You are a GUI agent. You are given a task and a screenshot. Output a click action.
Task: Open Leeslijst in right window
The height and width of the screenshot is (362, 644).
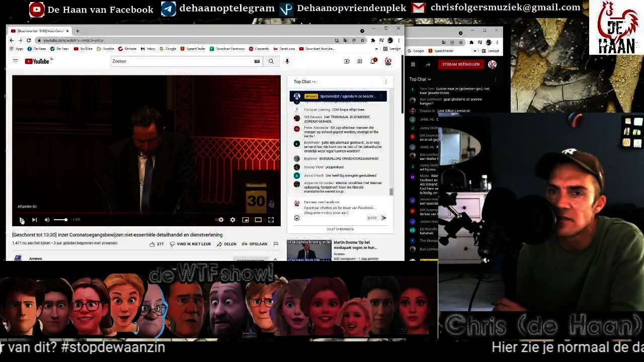[x=491, y=51]
